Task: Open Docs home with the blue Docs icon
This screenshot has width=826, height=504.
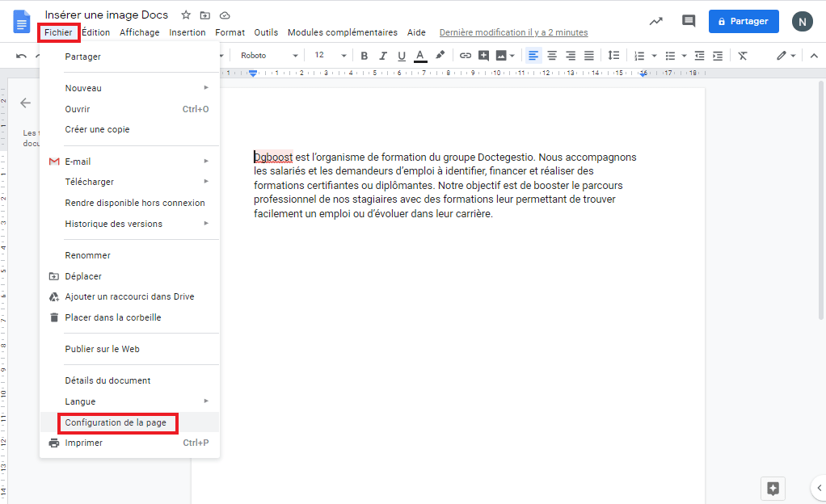Action: pos(20,21)
